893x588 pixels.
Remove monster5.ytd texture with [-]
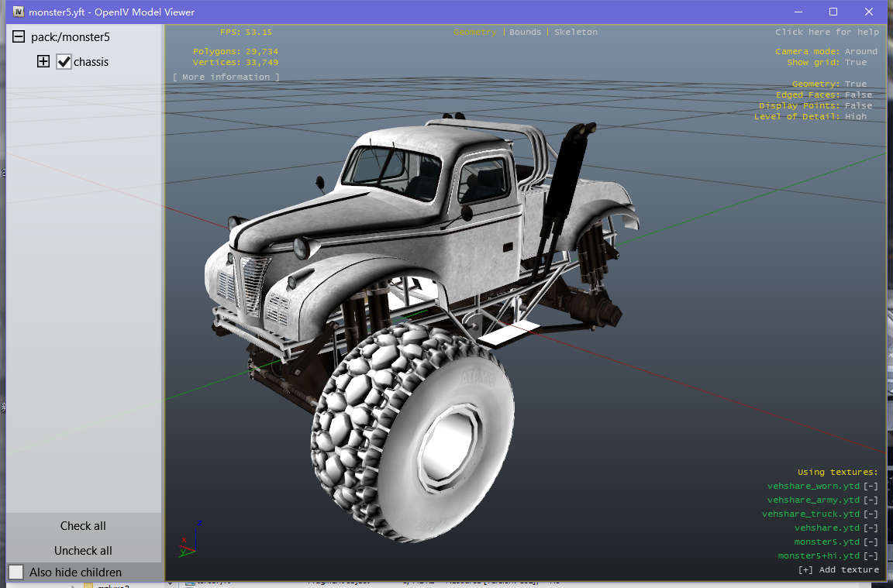(871, 542)
